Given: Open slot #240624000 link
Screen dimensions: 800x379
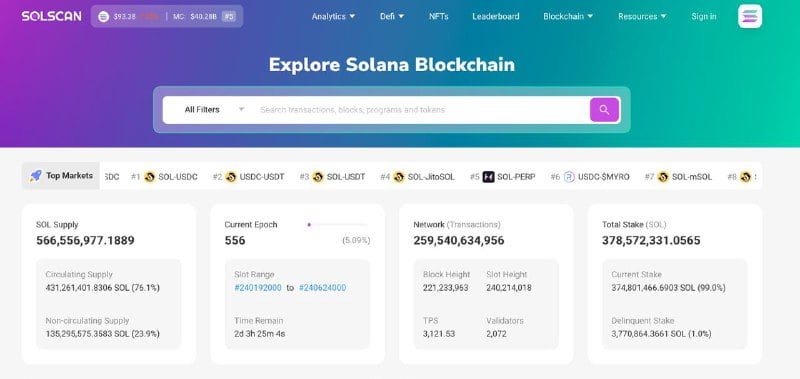Looking at the screenshot, I should coord(322,288).
